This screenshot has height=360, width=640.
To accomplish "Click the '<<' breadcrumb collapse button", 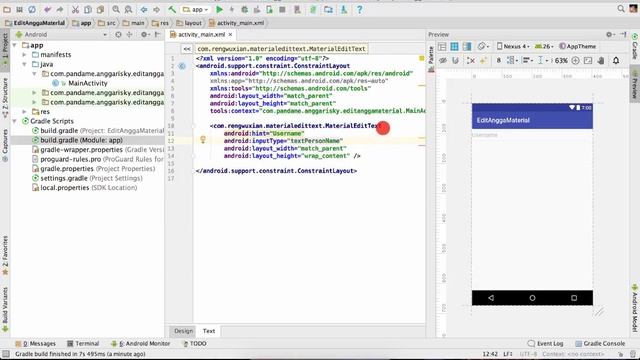I will [187, 49].
